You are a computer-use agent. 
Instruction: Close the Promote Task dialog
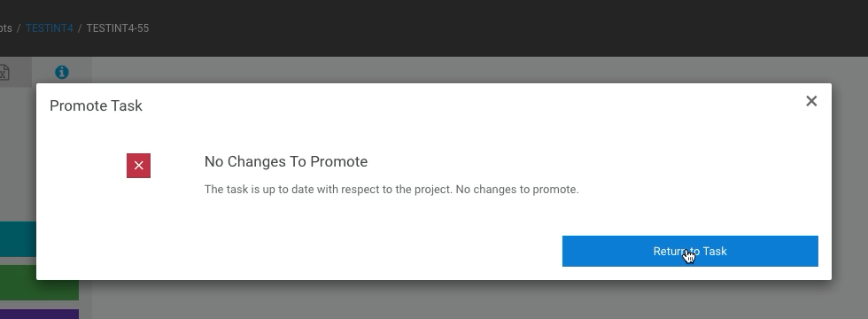point(811,101)
